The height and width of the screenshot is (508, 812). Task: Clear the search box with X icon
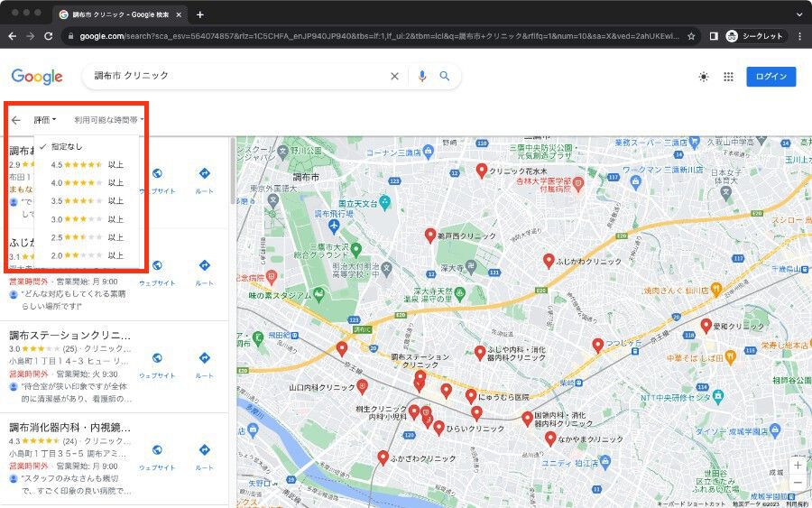[394, 77]
